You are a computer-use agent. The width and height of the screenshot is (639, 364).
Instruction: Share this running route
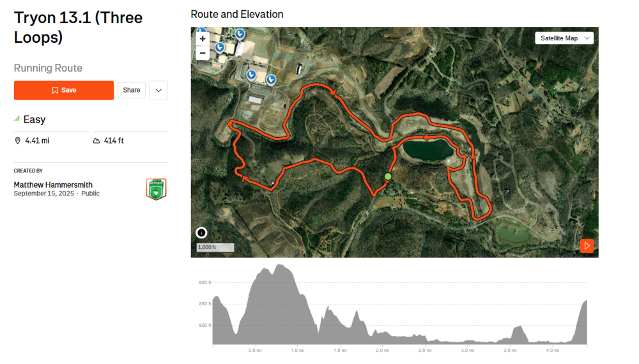[x=132, y=91]
